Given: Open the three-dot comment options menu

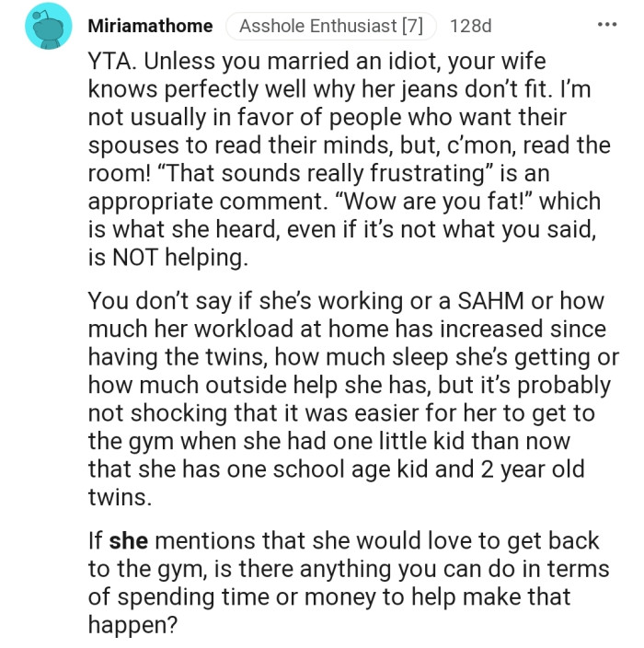Looking at the screenshot, I should [606, 24].
